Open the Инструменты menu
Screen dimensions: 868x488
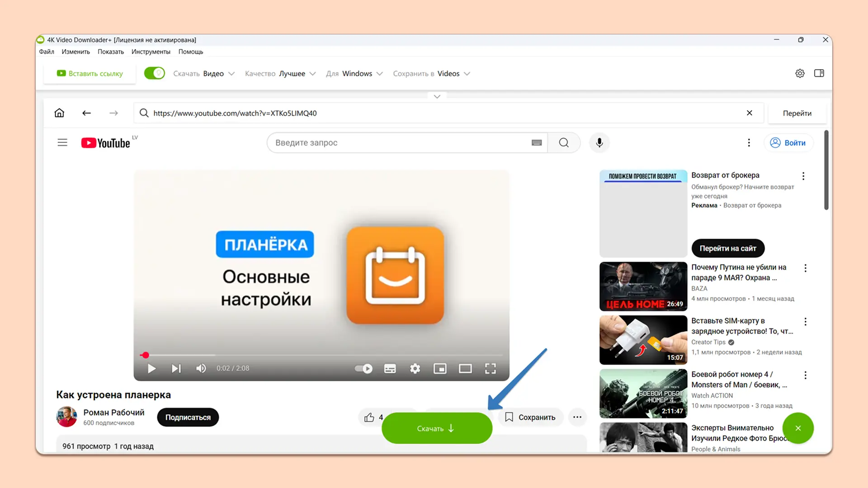[151, 52]
